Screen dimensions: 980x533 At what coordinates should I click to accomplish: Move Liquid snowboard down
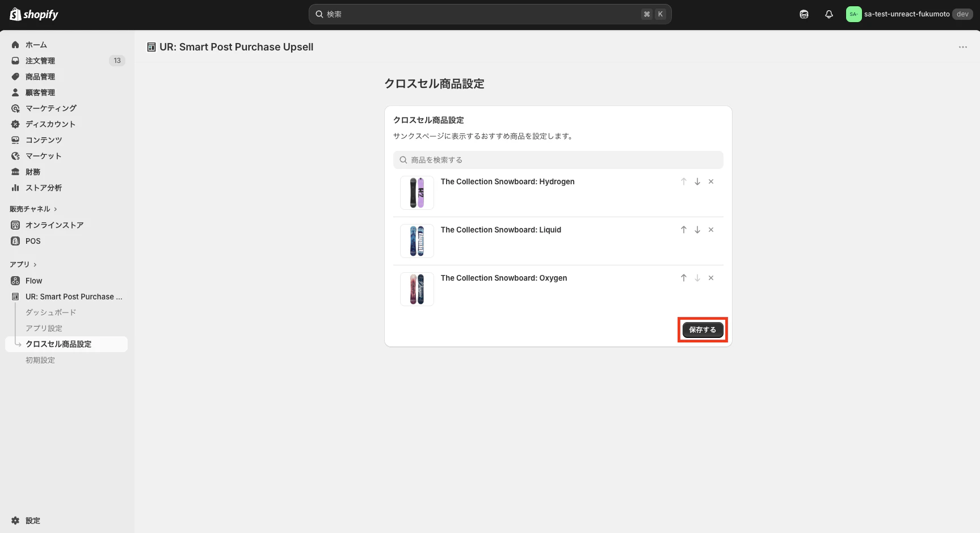coord(697,230)
